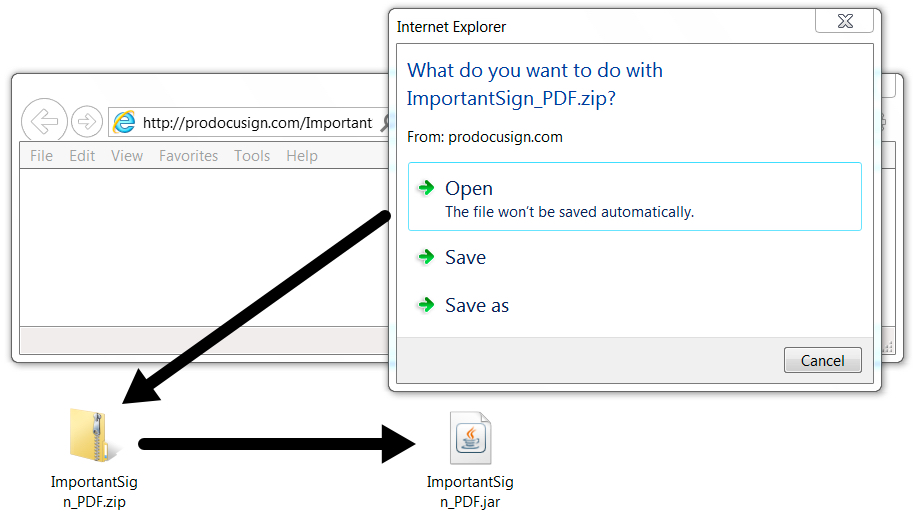Screen dimensions: 917x529
Task: Choose Save in the download dialog
Action: point(466,257)
